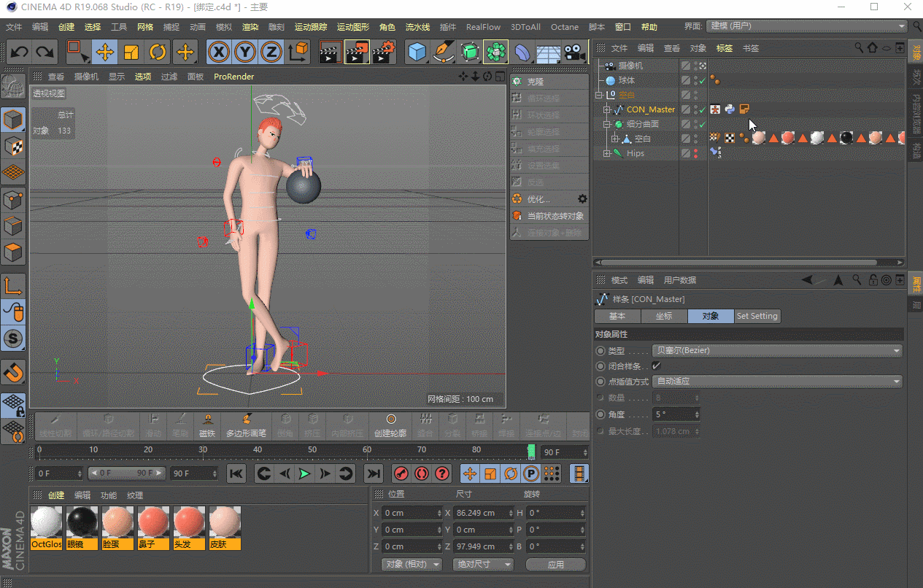The height and width of the screenshot is (588, 923).
Task: Toggle the Type radio button in object properties
Action: point(600,351)
